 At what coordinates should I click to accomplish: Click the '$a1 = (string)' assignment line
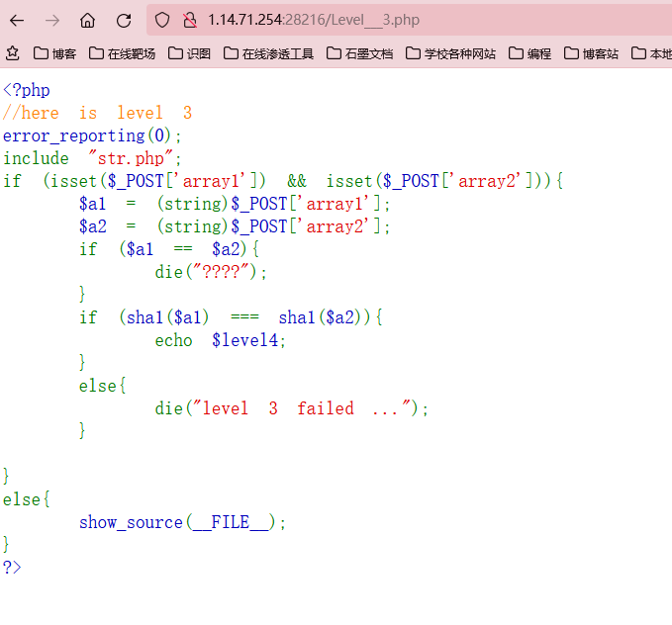235,204
